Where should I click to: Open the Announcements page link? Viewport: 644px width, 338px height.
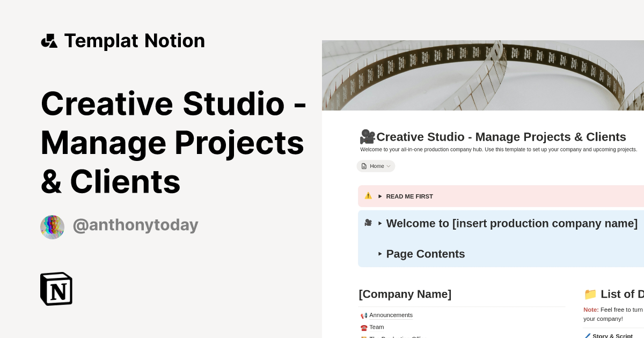pos(391,315)
